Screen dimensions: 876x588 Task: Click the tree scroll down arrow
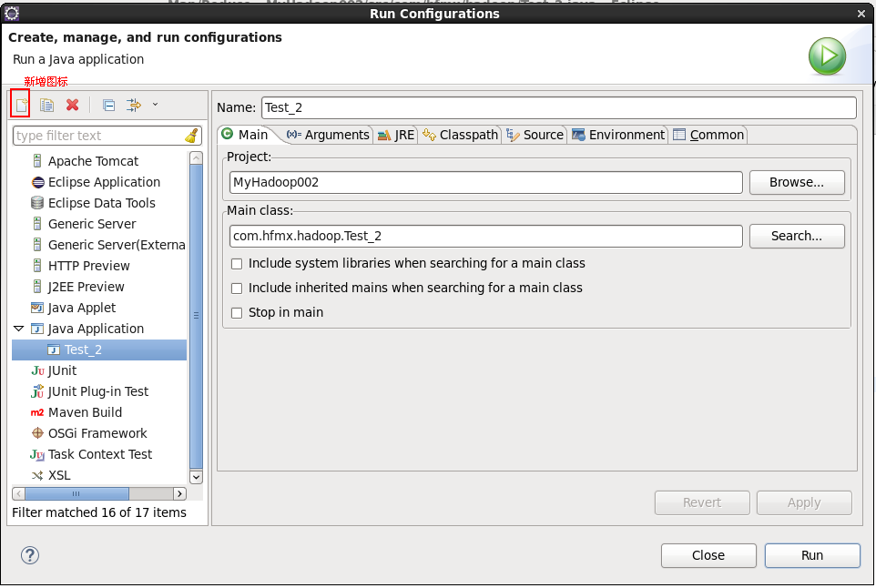(196, 477)
